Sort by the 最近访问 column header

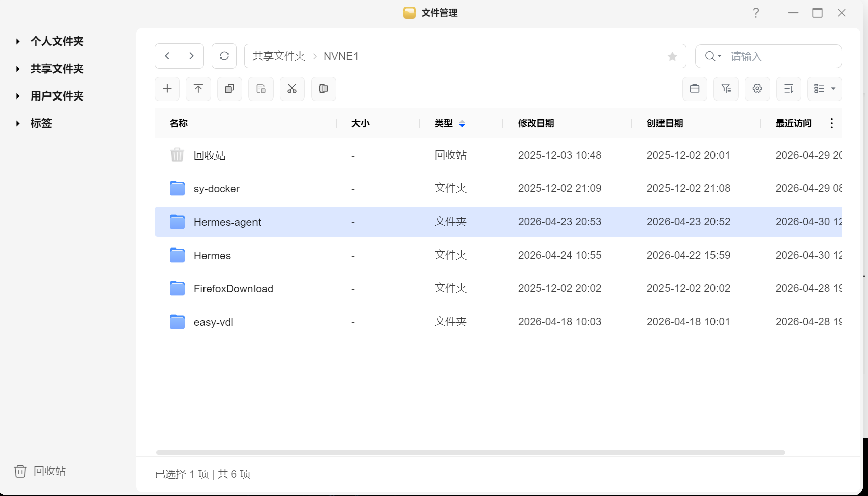point(794,123)
